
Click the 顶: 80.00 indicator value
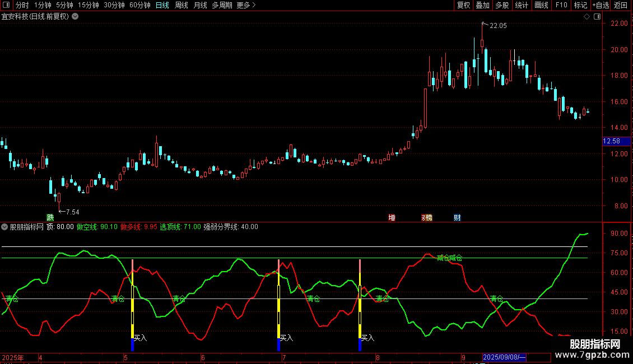(x=60, y=227)
